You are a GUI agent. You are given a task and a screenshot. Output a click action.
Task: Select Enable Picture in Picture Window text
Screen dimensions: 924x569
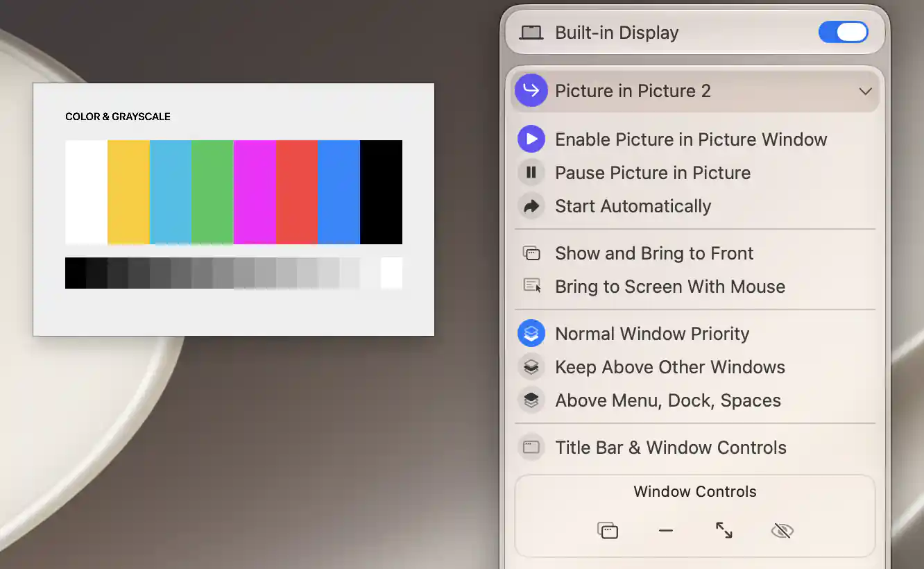pos(691,139)
